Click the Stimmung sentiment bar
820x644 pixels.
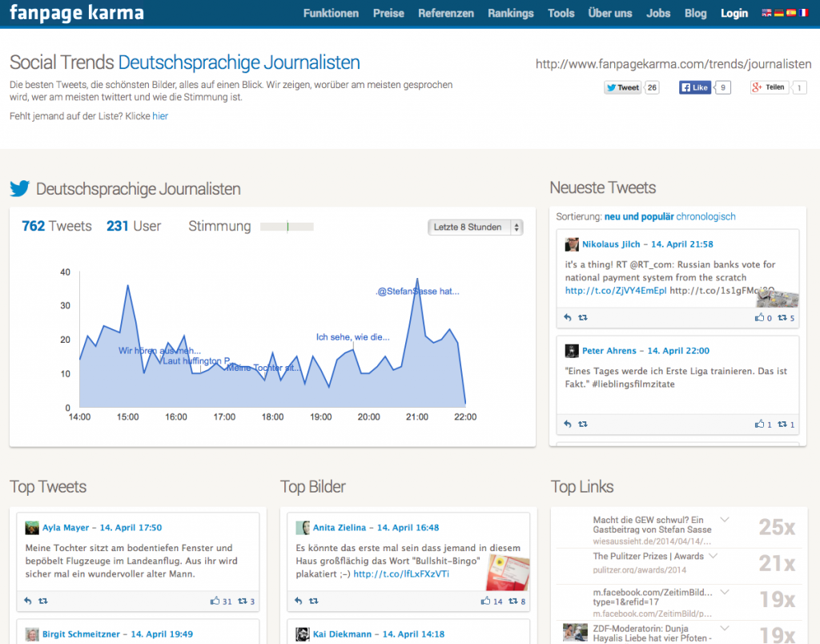(287, 227)
